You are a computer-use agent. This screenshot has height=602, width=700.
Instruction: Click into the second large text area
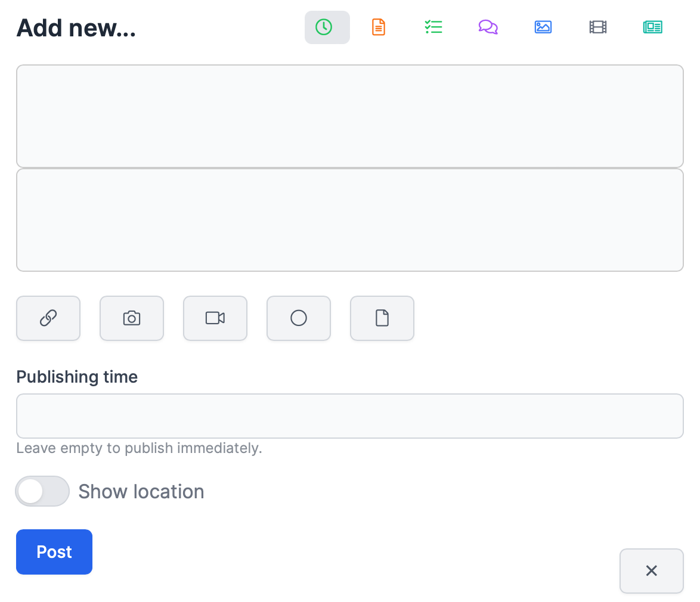tap(349, 220)
